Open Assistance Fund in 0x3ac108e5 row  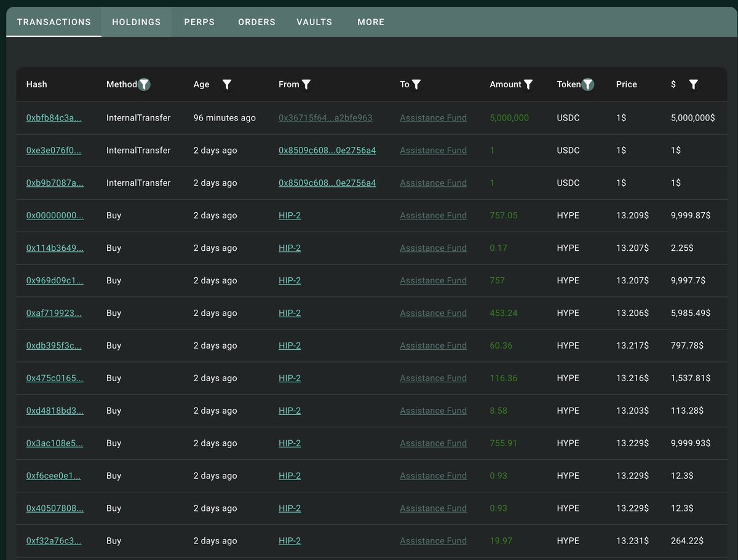tap(433, 444)
